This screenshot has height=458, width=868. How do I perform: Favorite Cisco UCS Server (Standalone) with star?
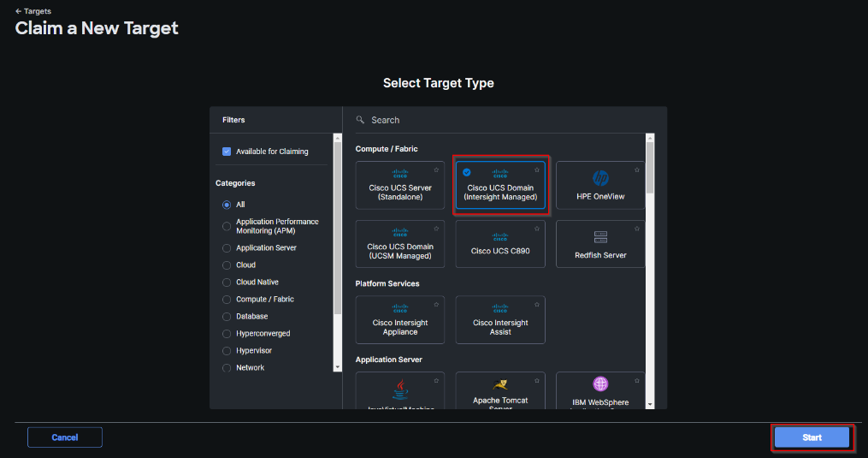436,170
